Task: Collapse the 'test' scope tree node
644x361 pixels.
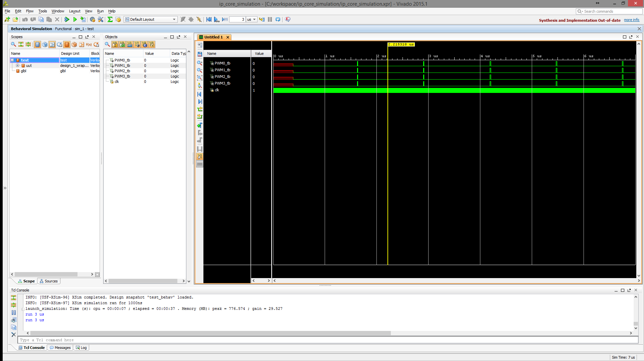Action: pos(12,60)
